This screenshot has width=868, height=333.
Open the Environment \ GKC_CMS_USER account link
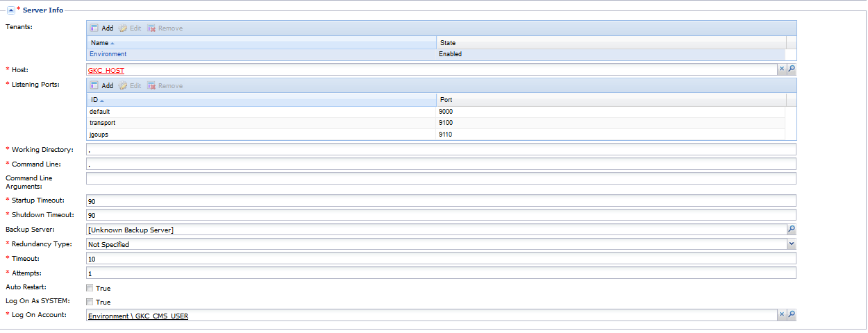pos(138,316)
